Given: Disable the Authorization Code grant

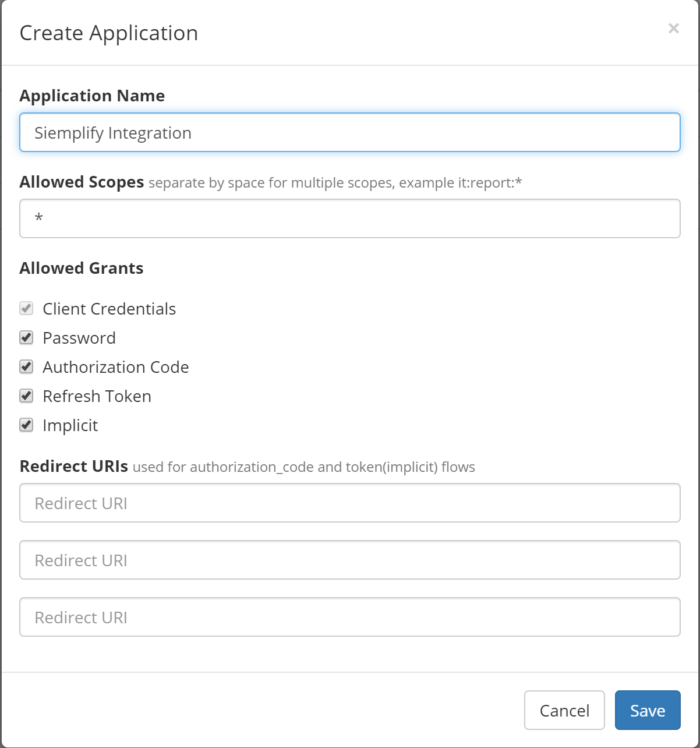Looking at the screenshot, I should [26, 366].
